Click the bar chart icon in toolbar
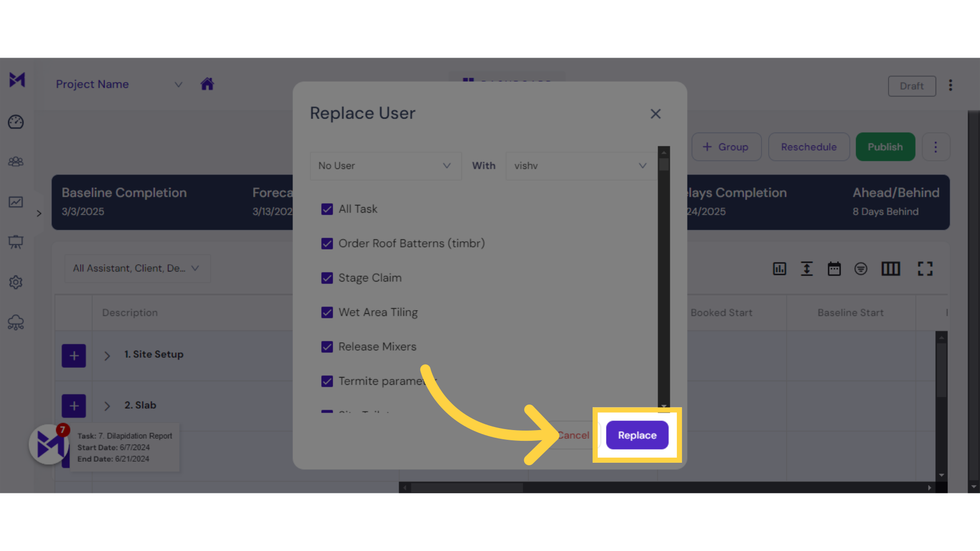Screen dimensions: 980x551 click(x=779, y=268)
